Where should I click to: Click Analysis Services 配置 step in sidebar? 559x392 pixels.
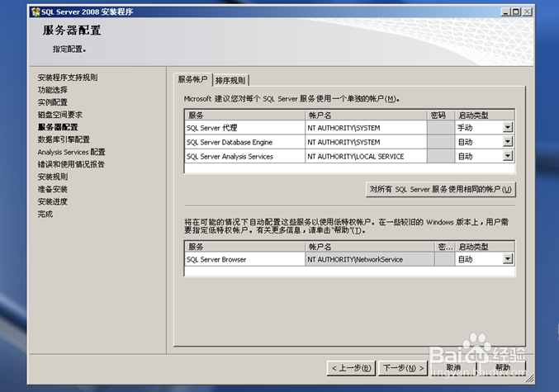click(71, 152)
